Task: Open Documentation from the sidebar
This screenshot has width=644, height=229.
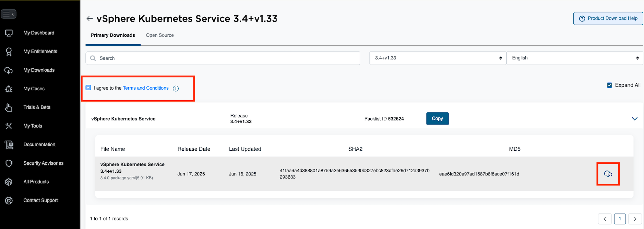Action: pyautogui.click(x=39, y=145)
